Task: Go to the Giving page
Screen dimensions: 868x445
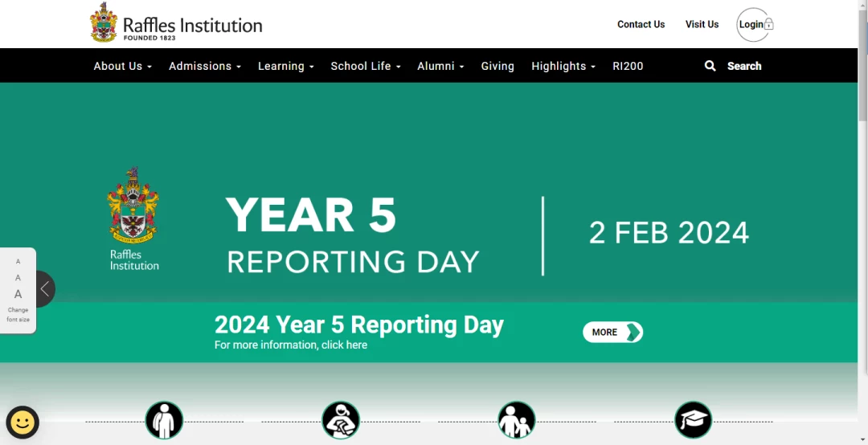Action: [x=497, y=66]
